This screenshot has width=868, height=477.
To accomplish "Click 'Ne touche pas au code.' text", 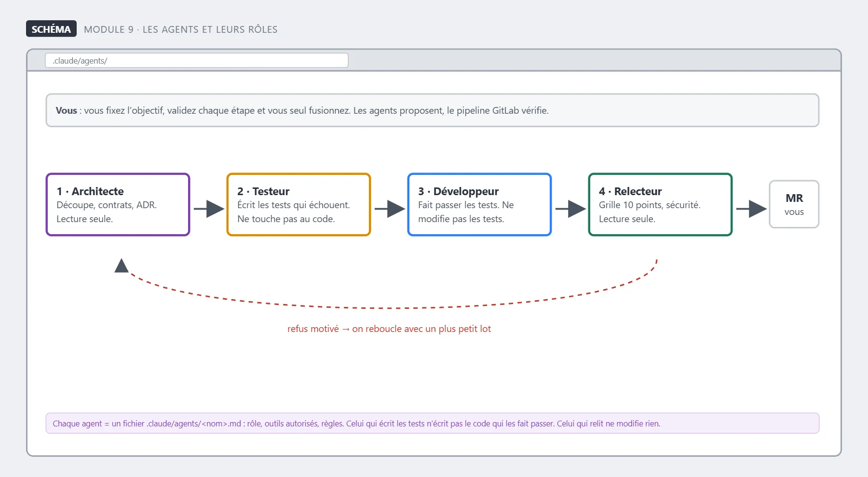I will (x=286, y=219).
